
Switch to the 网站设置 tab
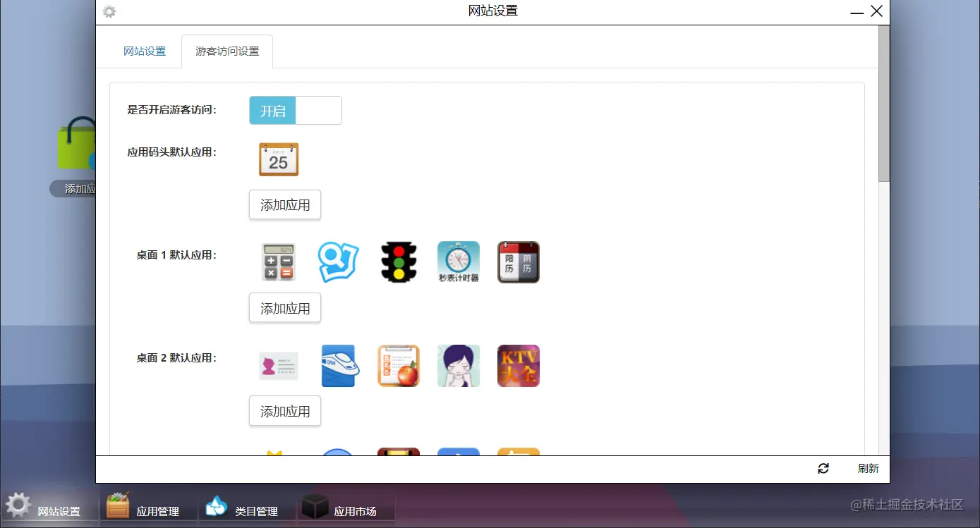[x=145, y=51]
